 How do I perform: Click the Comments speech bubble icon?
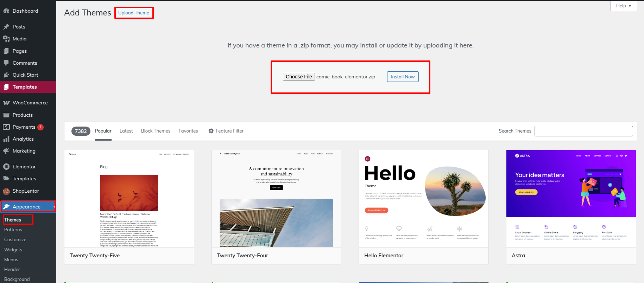6,63
